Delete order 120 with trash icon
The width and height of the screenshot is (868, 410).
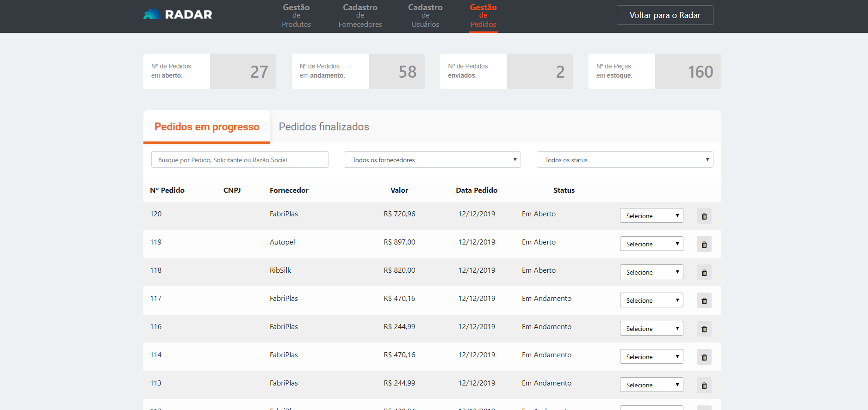pos(704,216)
